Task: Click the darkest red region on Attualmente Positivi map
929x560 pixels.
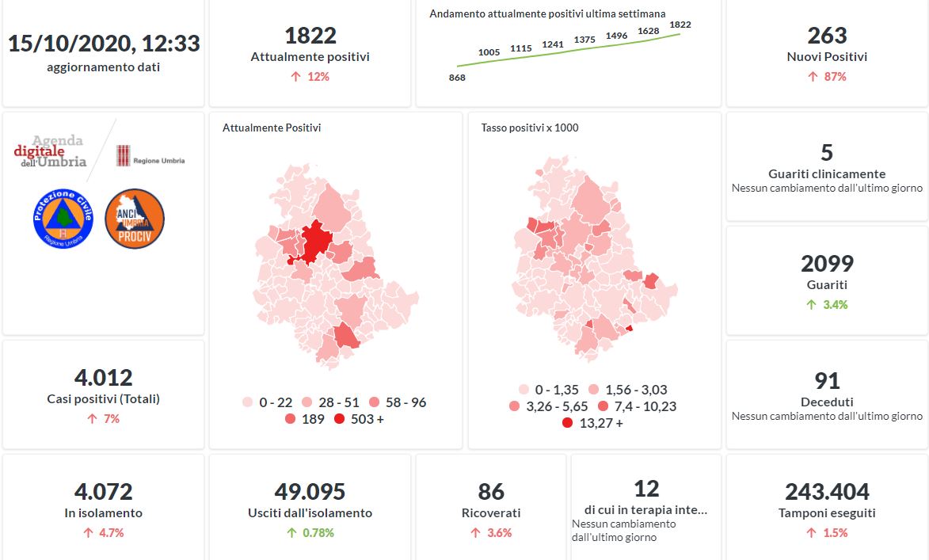Action: pos(315,241)
